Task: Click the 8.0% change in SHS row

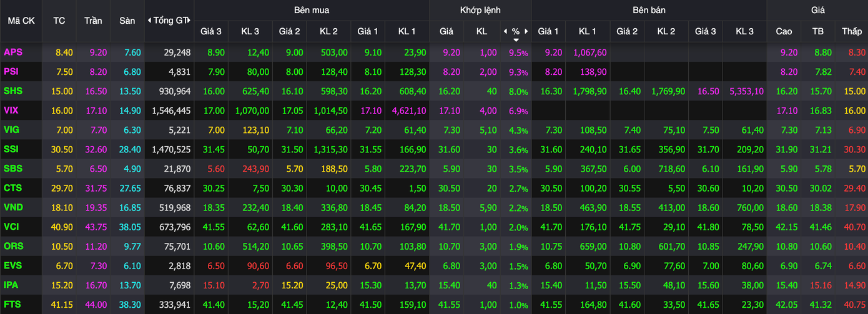Action: click(518, 92)
